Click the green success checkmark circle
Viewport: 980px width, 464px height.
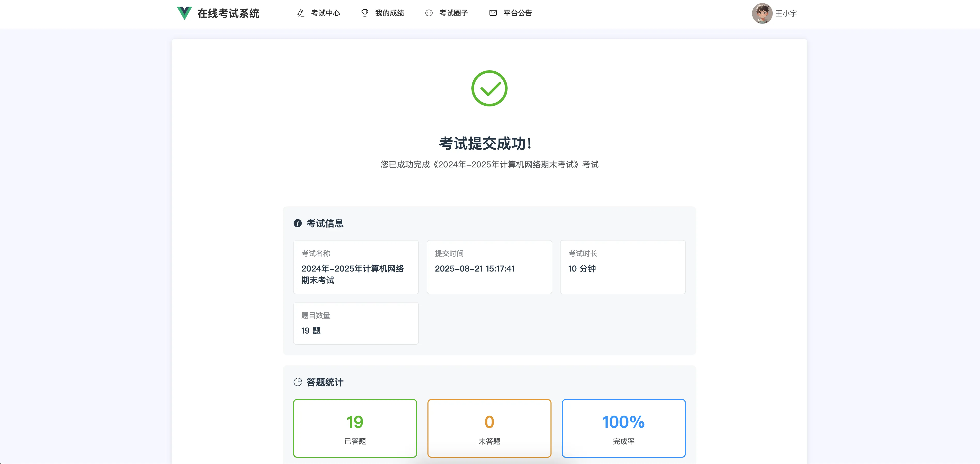click(x=489, y=89)
